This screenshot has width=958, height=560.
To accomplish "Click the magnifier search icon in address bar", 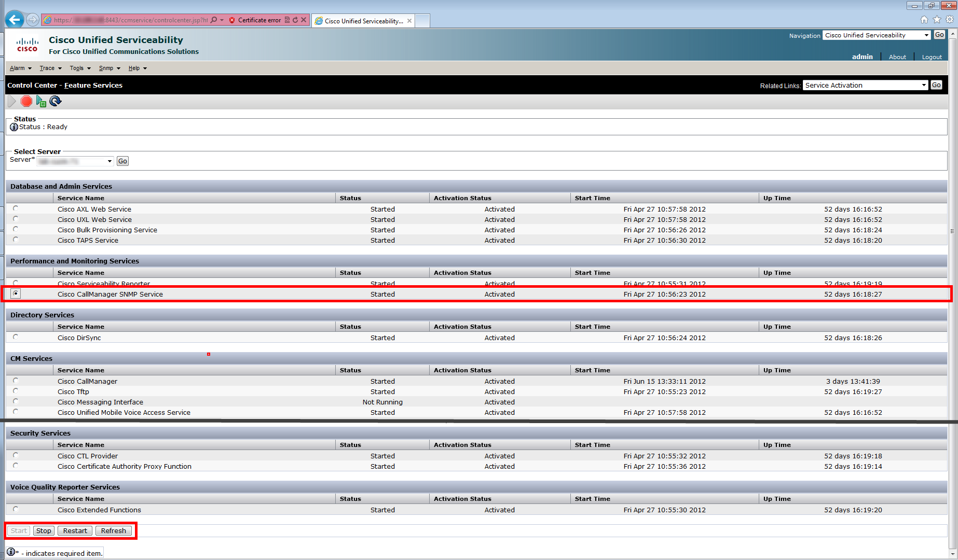I will pos(214,20).
